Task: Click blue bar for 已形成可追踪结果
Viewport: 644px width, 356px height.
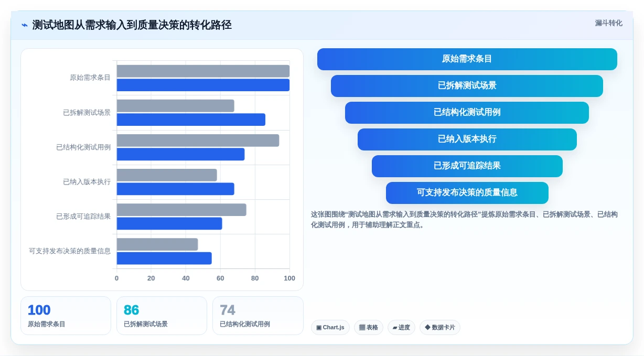Action: (x=169, y=223)
